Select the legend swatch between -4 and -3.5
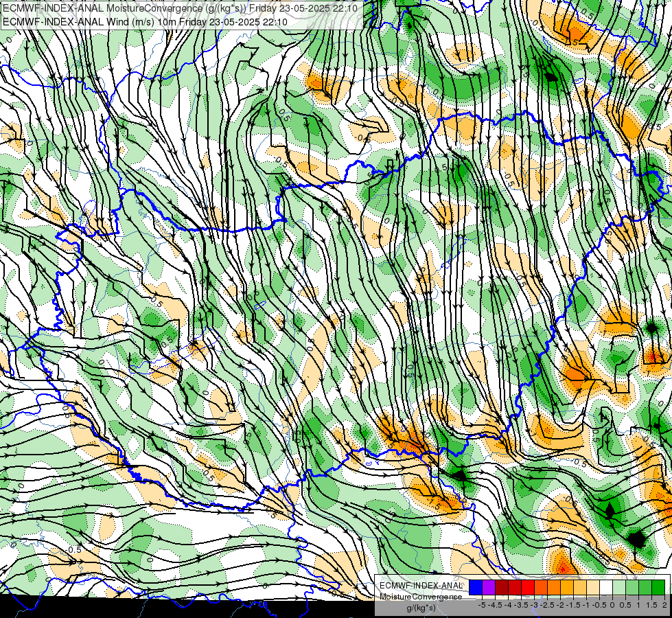The image size is (672, 618). pos(515,588)
